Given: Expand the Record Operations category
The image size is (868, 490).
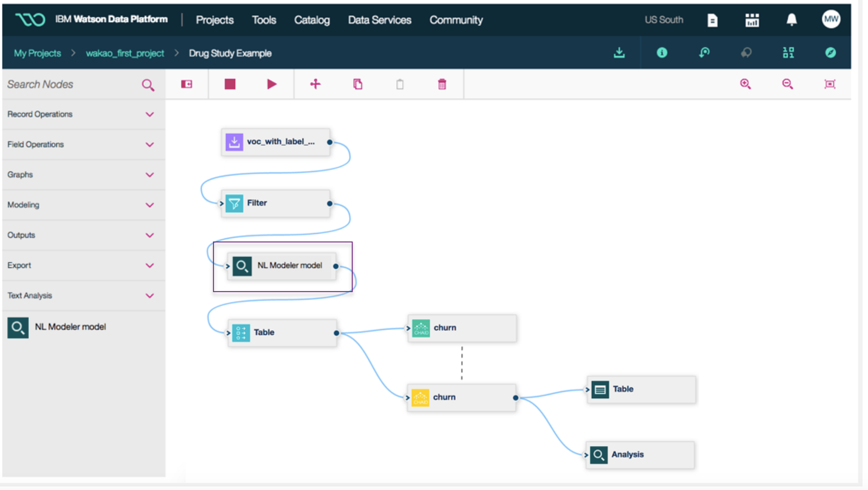Looking at the screenshot, I should pos(84,114).
